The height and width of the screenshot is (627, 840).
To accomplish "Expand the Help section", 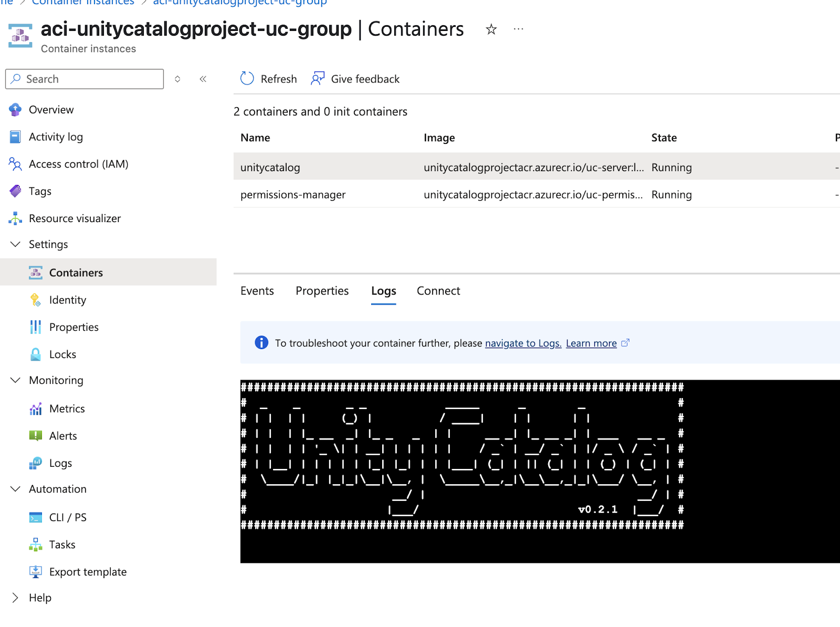I will [x=16, y=598].
